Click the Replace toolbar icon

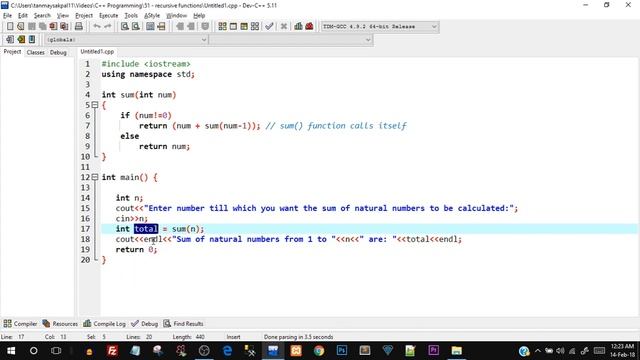[x=136, y=27]
